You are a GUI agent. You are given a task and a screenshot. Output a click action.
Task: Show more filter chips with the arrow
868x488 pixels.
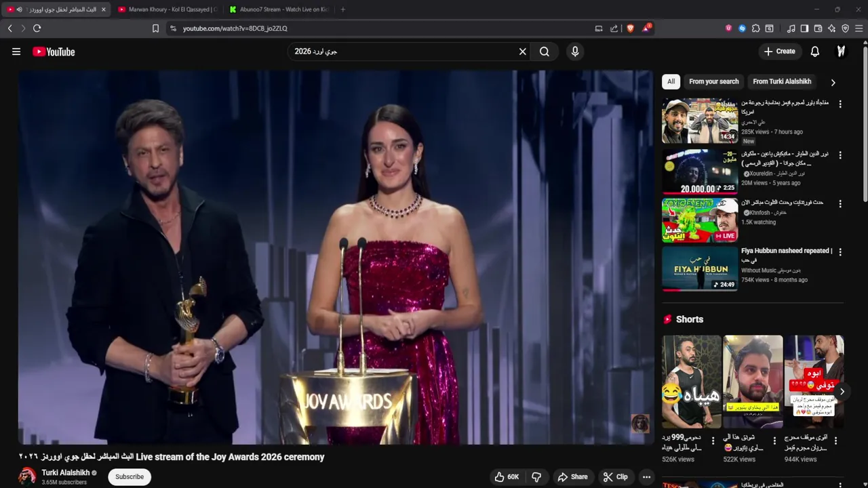tap(833, 82)
